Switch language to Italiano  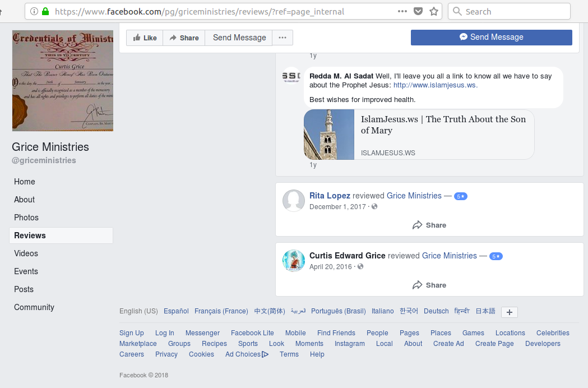[382, 311]
